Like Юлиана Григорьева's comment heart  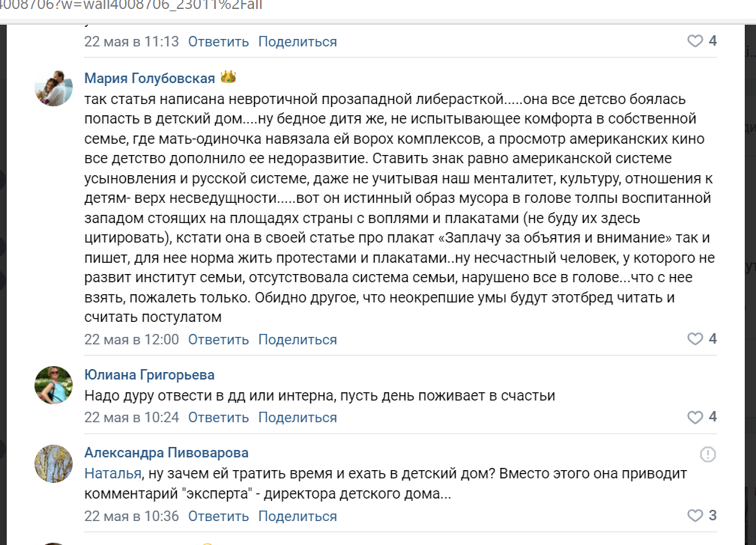coord(695,417)
